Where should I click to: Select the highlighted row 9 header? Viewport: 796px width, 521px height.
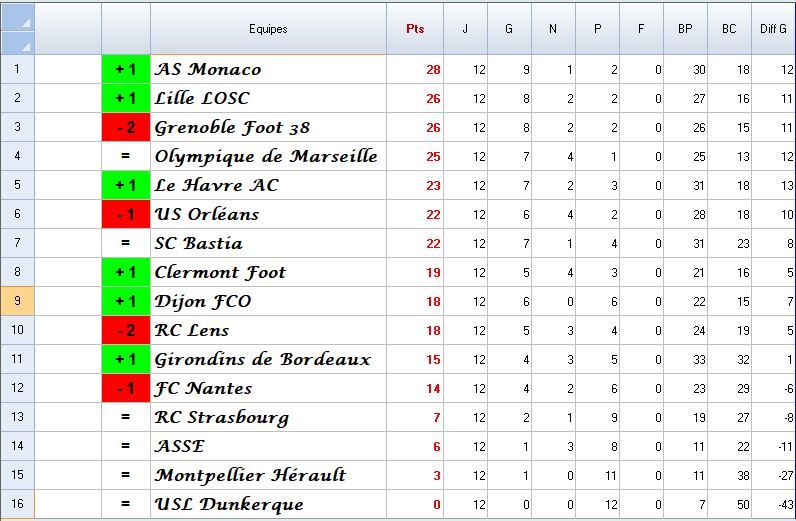coord(17,301)
